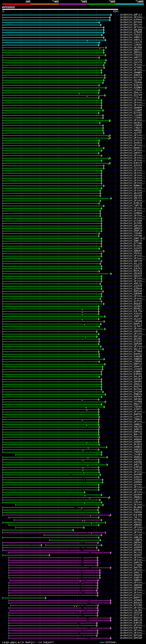146x644 pixels.
Task: Open hit UniRef100_B4JIH2
Action: point(131,552)
